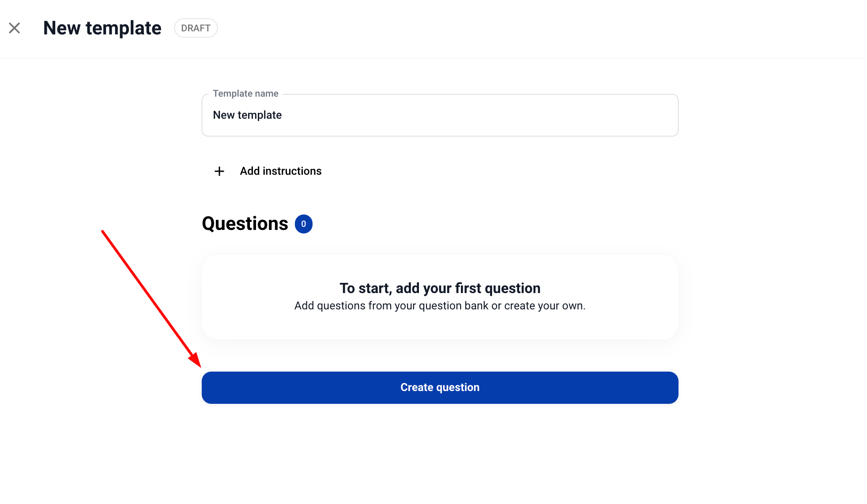The height and width of the screenshot is (504, 867).
Task: Click the plus icon beside Add instructions
Action: pos(219,171)
